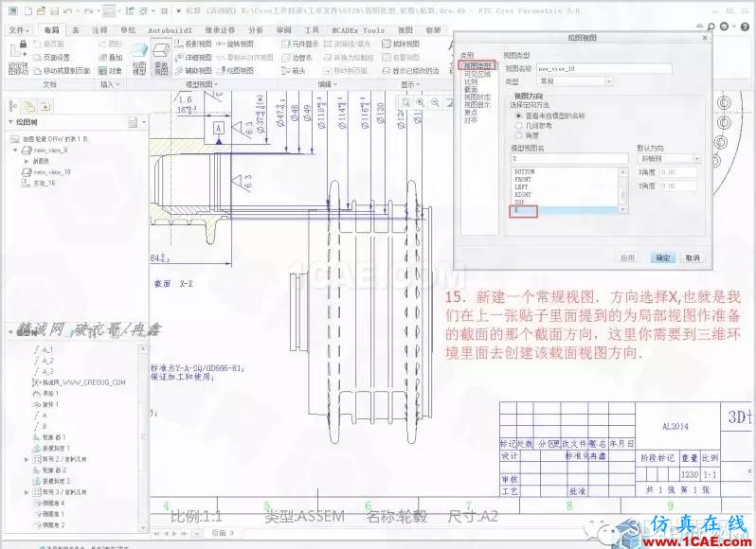Click the model view list scrollbar
Image resolution: width=756 pixels, height=549 pixels.
[x=623, y=190]
